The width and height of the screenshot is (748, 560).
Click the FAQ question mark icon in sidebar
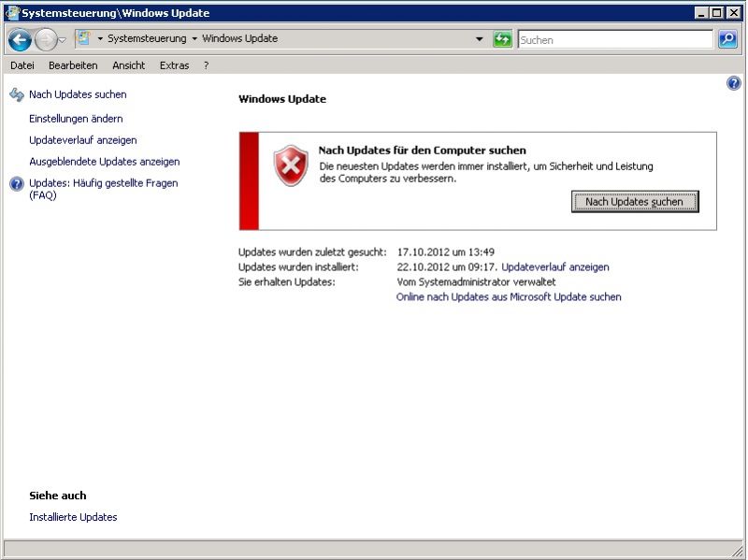point(16,184)
